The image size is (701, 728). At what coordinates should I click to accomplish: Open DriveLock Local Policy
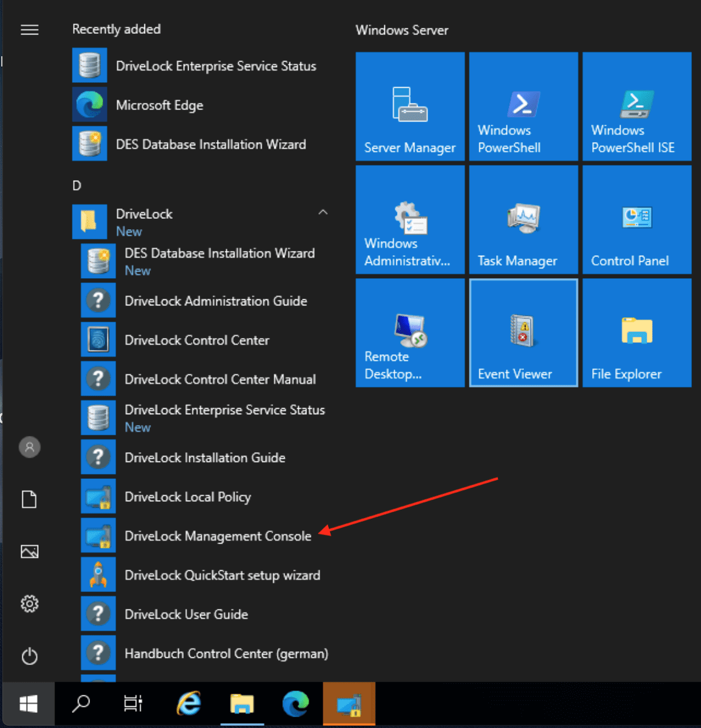coord(187,497)
